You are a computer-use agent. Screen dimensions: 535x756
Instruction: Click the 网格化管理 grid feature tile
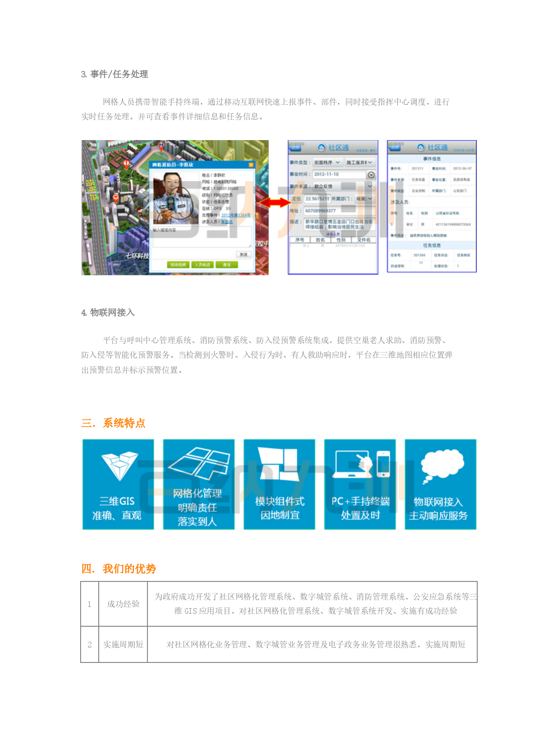click(x=199, y=484)
